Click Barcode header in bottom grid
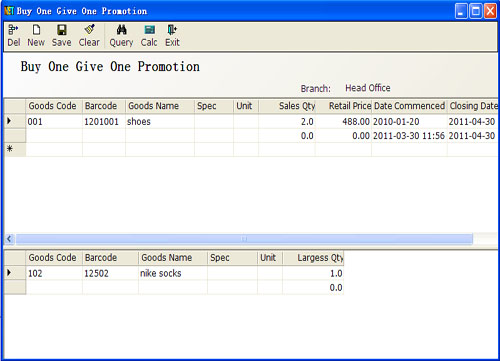The height and width of the screenshot is (361, 500). [x=110, y=258]
